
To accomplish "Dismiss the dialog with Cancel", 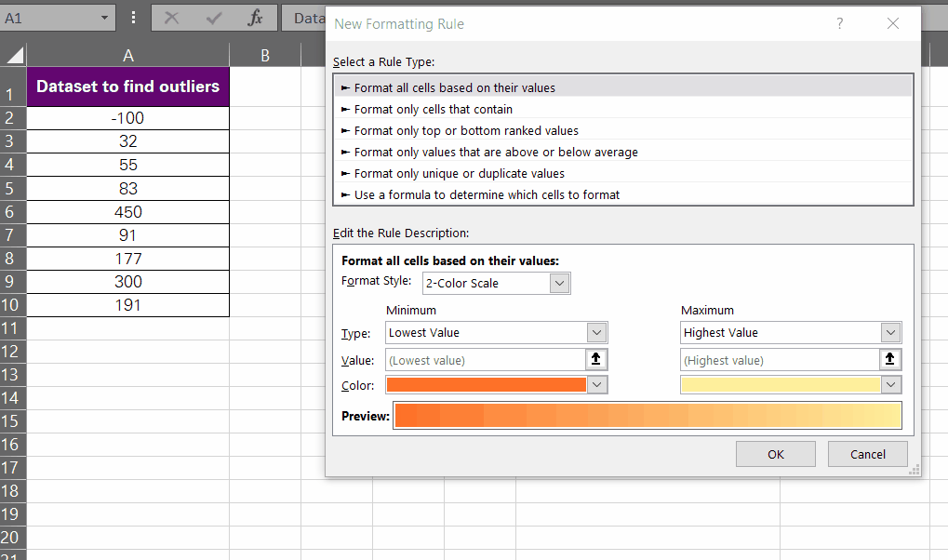I will point(867,454).
